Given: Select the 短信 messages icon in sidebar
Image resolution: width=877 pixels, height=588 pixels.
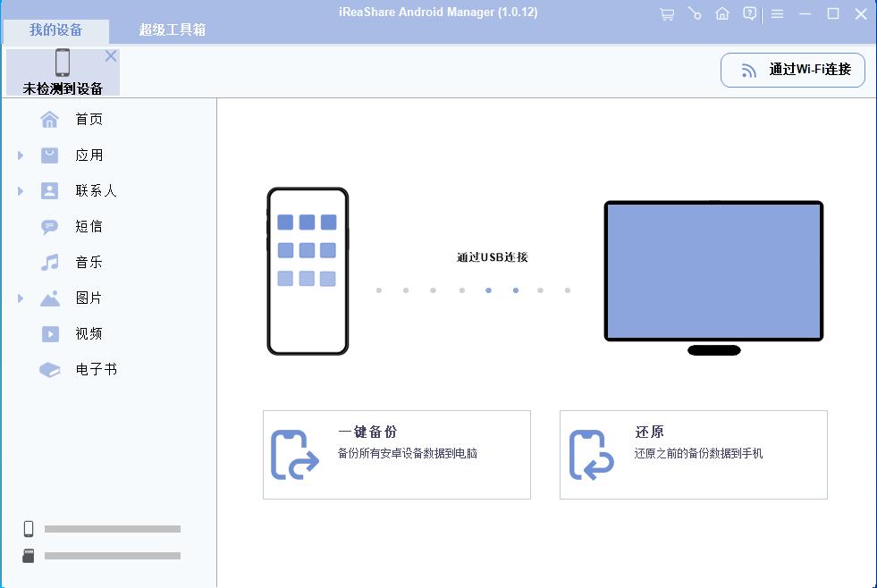Looking at the screenshot, I should tap(49, 226).
